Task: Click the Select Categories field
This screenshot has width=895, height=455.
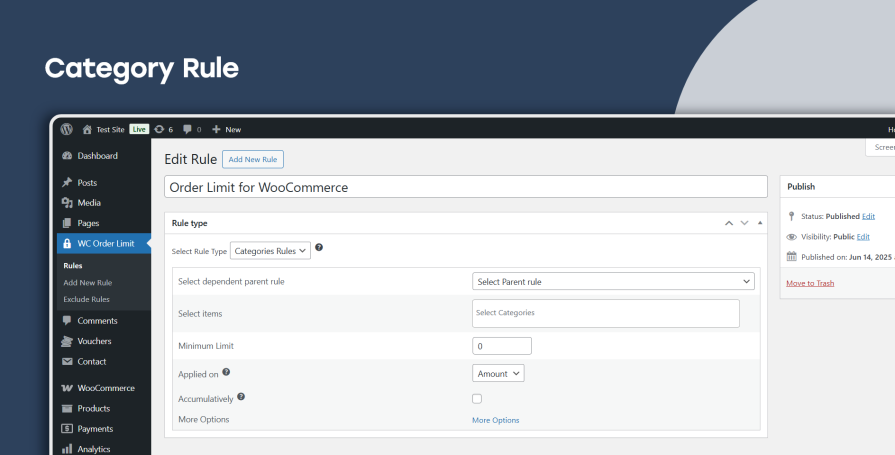Action: [x=606, y=313]
